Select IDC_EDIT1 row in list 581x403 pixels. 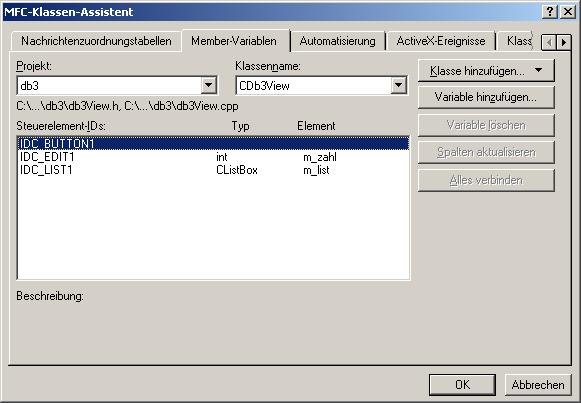pos(213,157)
